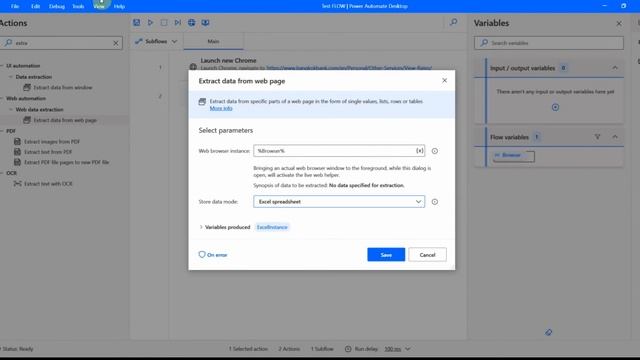640x360 pixels.
Task: Select Extract PDF file pages action
Action: click(62, 162)
